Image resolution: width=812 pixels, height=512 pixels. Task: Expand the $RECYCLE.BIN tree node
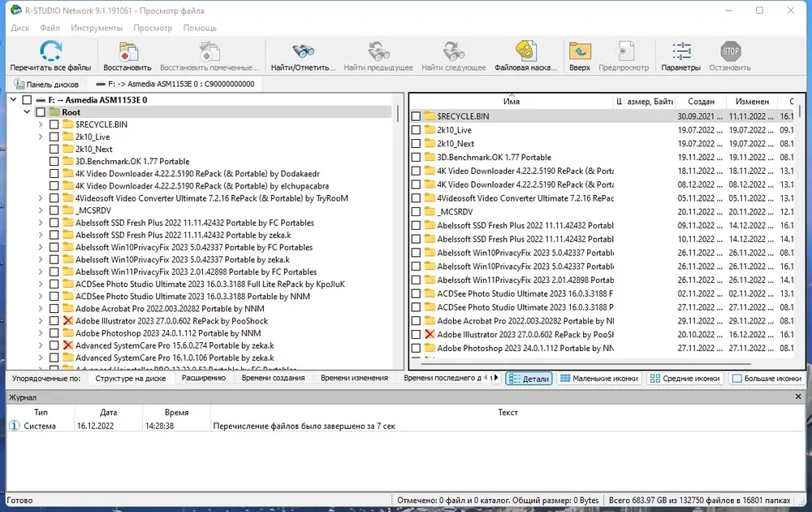(41, 124)
